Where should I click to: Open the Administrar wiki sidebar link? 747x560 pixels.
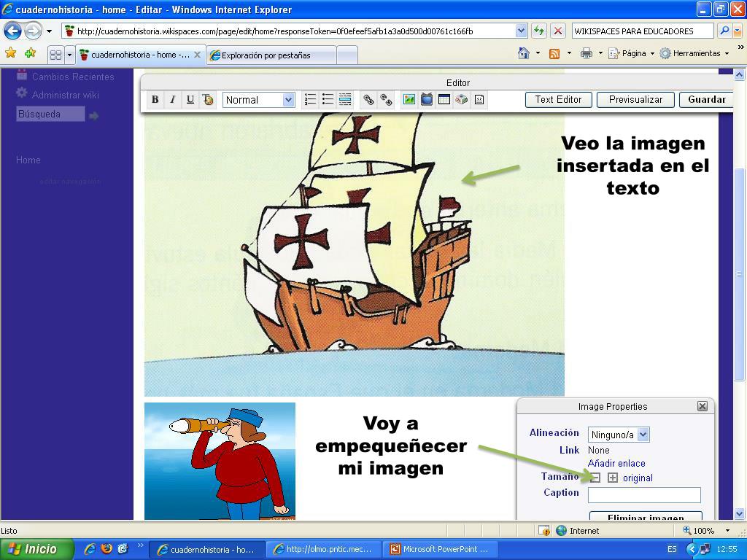tap(65, 96)
